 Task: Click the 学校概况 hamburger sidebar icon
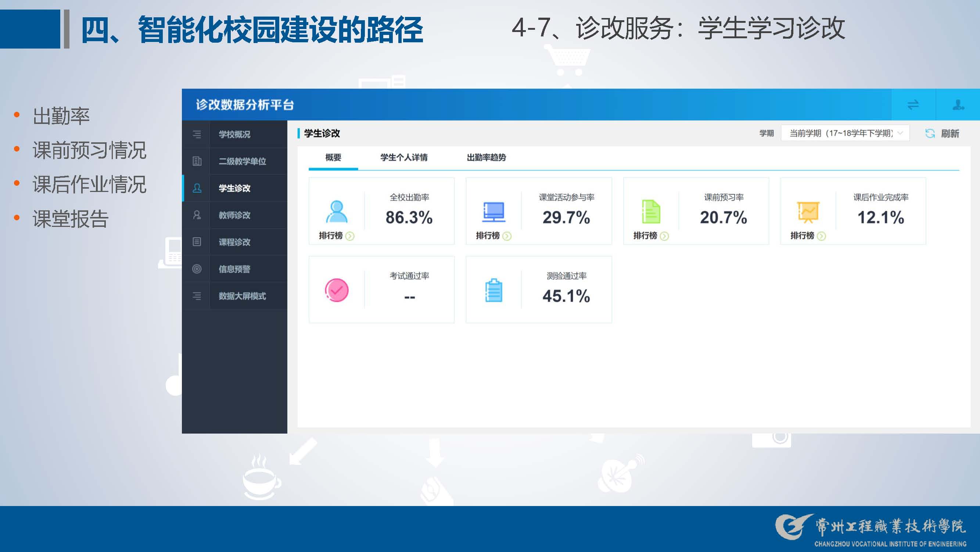click(x=197, y=134)
